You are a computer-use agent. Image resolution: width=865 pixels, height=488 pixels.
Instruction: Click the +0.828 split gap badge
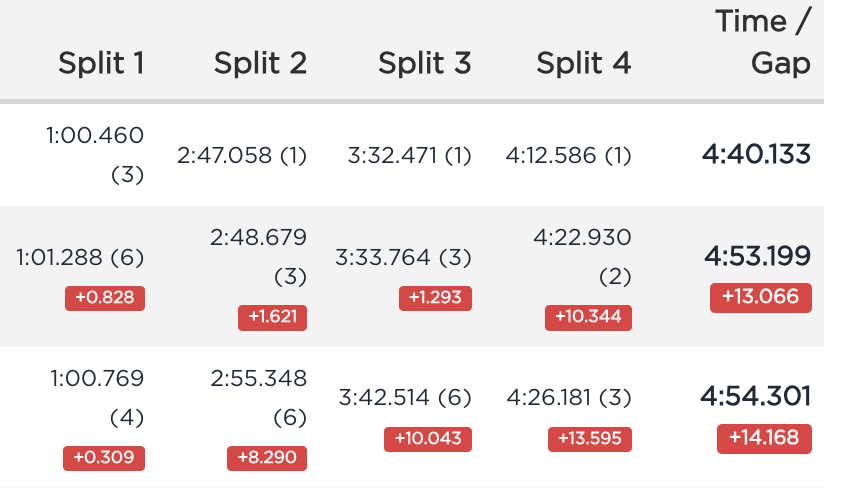pos(105,298)
